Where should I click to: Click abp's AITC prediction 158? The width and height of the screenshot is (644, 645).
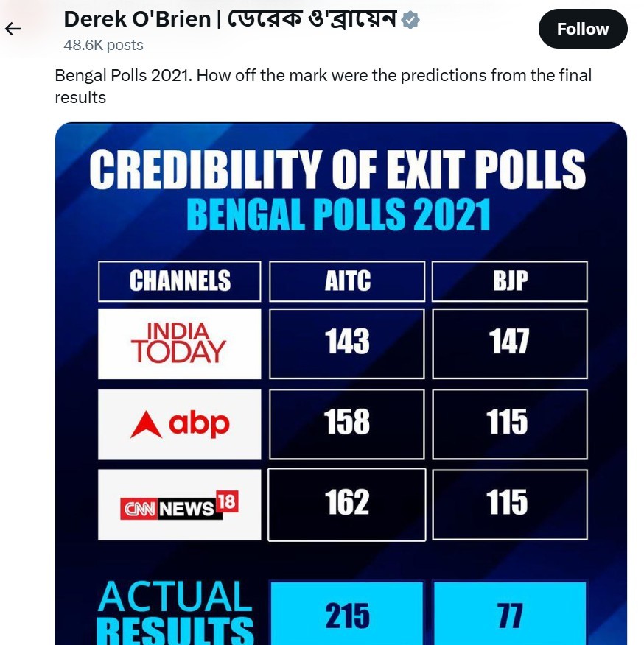coord(347,423)
